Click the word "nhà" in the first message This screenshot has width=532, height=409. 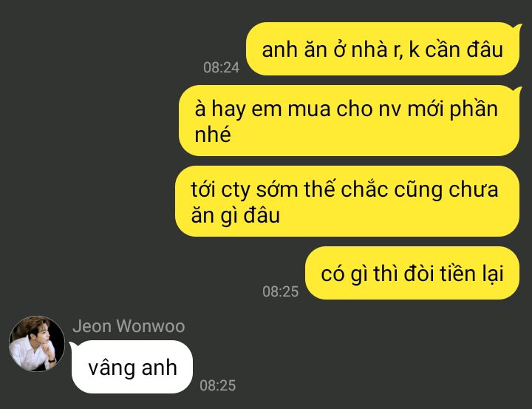pos(369,50)
